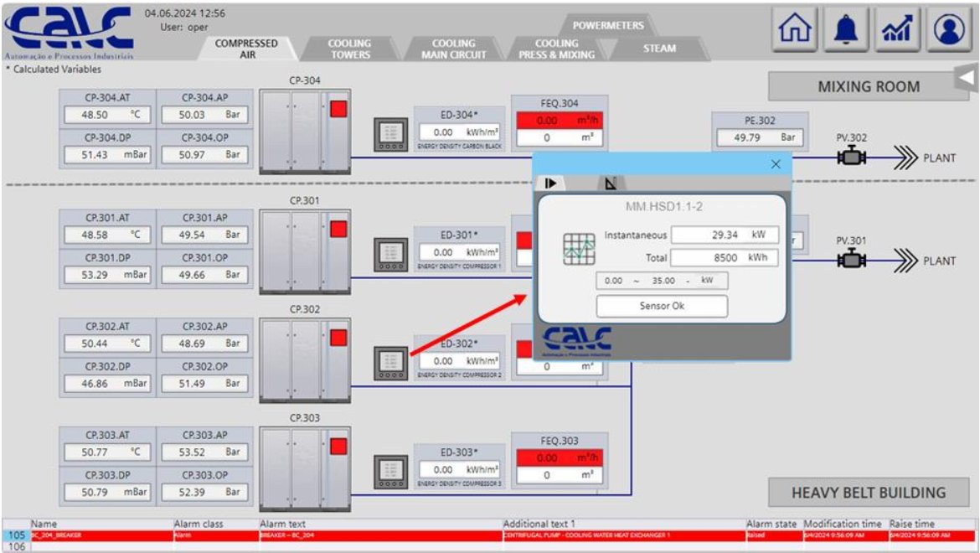This screenshot has width=980, height=553.
Task: Click the power meter icon beside CP-303
Action: [390, 471]
